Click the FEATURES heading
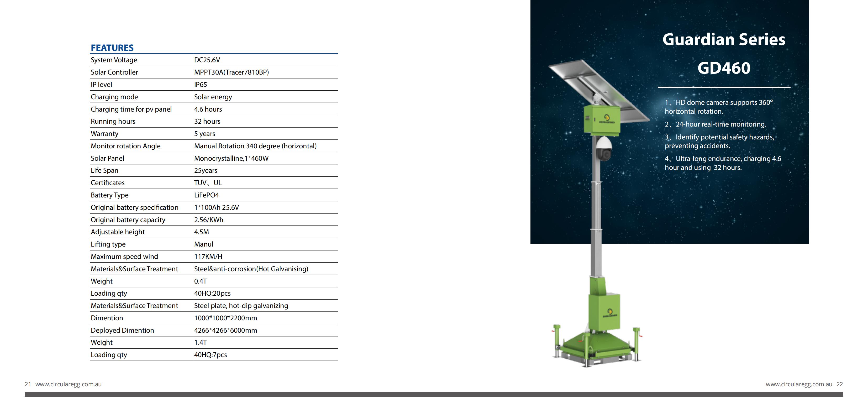Screen dimensions: 868x397 tap(112, 48)
